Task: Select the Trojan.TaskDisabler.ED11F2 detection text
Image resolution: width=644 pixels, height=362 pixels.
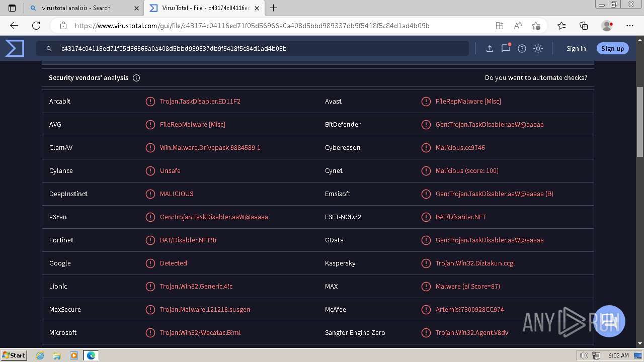Action: click(200, 102)
